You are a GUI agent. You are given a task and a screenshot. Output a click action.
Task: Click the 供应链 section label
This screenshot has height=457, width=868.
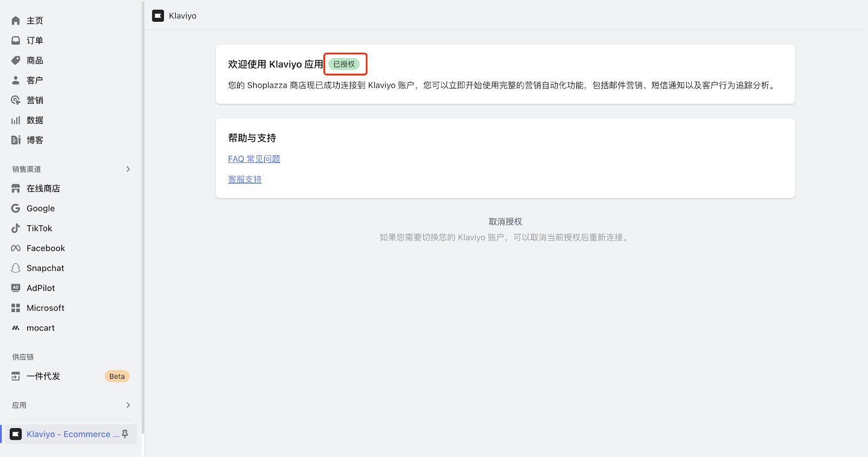click(23, 357)
